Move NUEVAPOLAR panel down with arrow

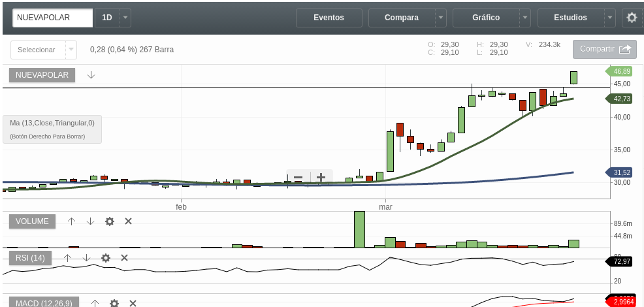[91, 75]
